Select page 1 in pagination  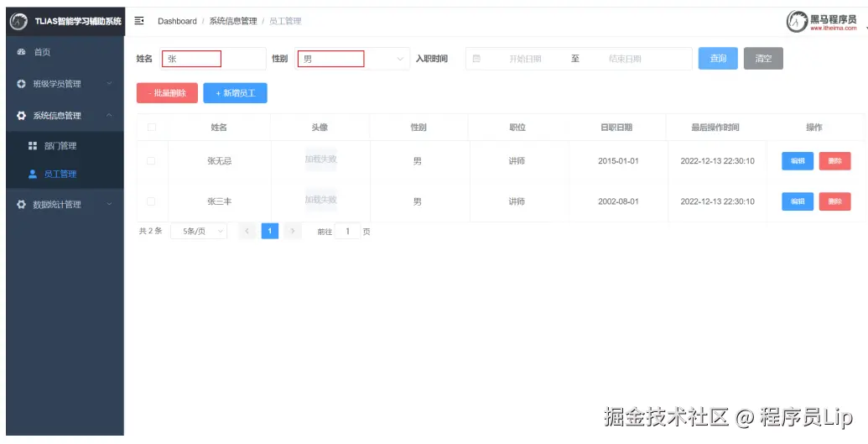(269, 231)
